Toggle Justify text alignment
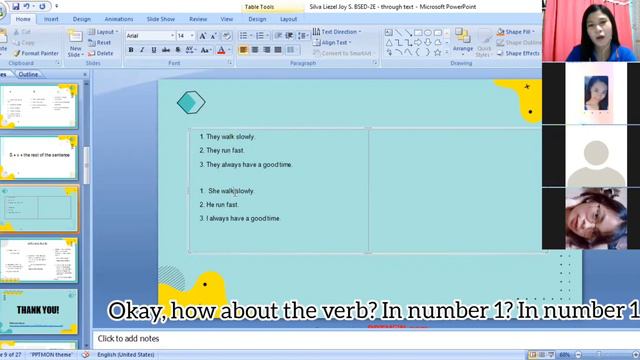Image resolution: width=640 pixels, height=360 pixels. (278, 50)
